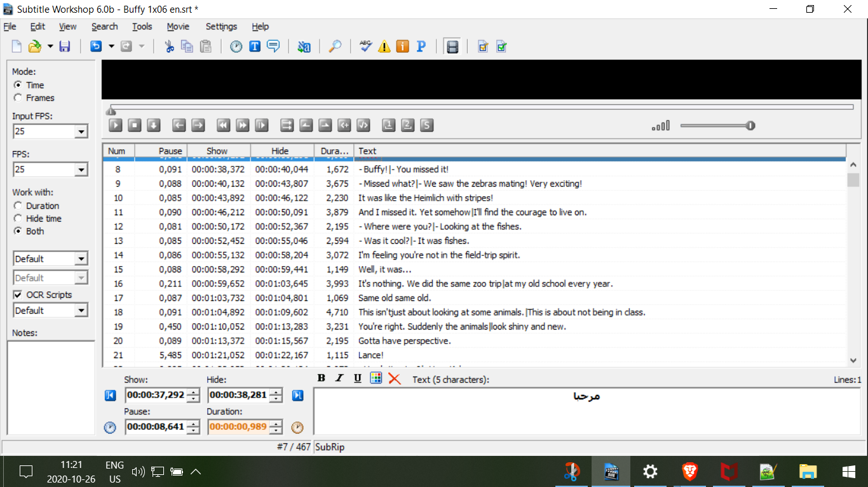This screenshot has height=487, width=868.
Task: Open the translator mode icon
Action: pos(304,46)
